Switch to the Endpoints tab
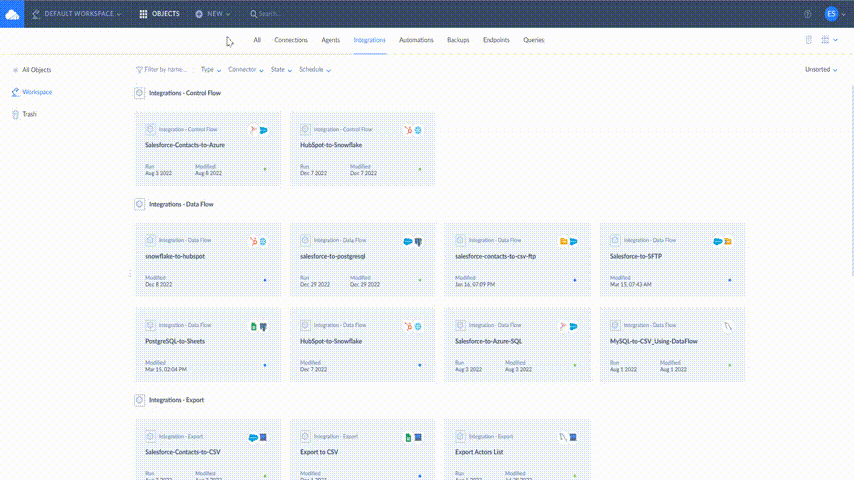Image resolution: width=854 pixels, height=480 pixels. [x=496, y=40]
